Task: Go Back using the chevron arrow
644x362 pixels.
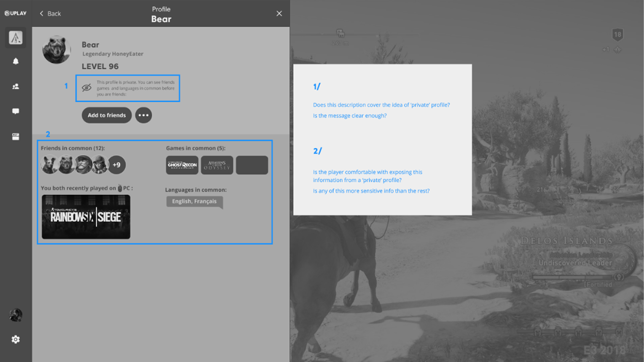Action: 41,14
